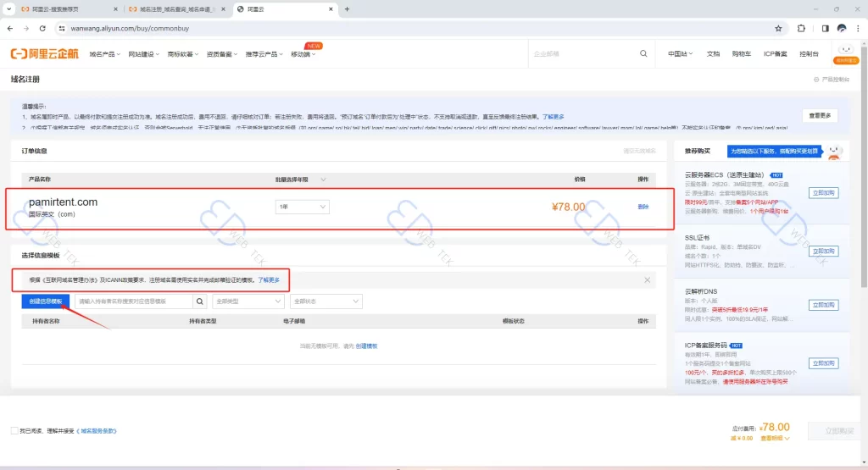868x470 pixels.
Task: Close the active 阿里云 tab
Action: pos(331,8)
